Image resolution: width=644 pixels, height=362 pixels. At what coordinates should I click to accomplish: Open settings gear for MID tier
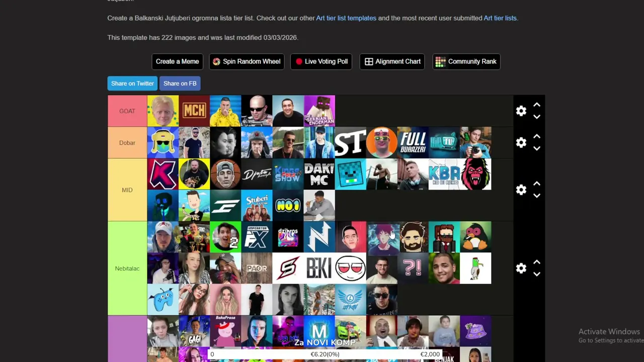click(521, 190)
